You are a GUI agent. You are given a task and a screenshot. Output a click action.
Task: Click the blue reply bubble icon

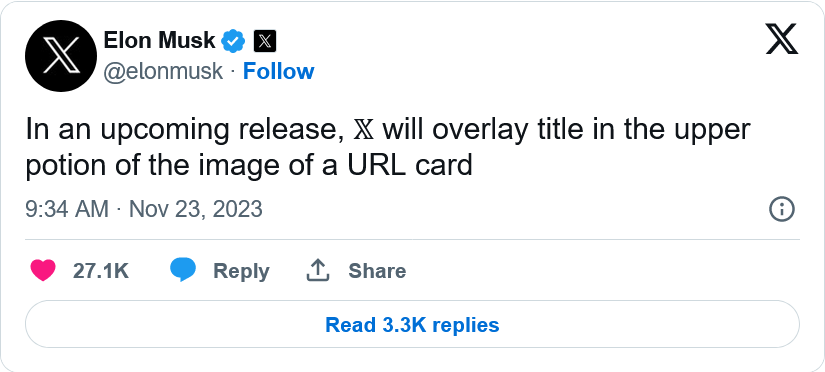(183, 270)
